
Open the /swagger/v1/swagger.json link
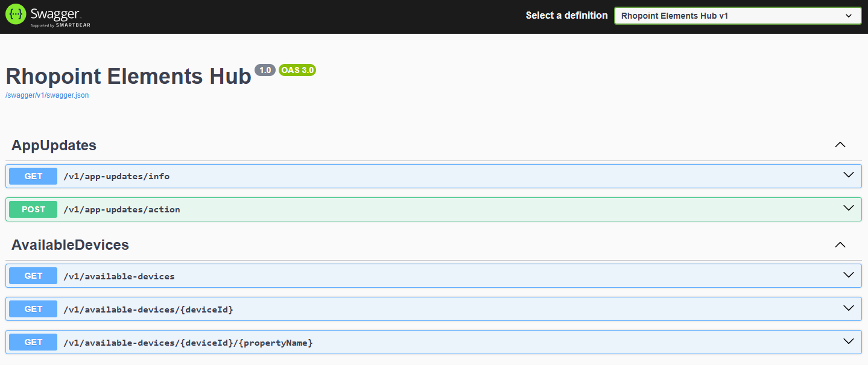click(x=47, y=95)
